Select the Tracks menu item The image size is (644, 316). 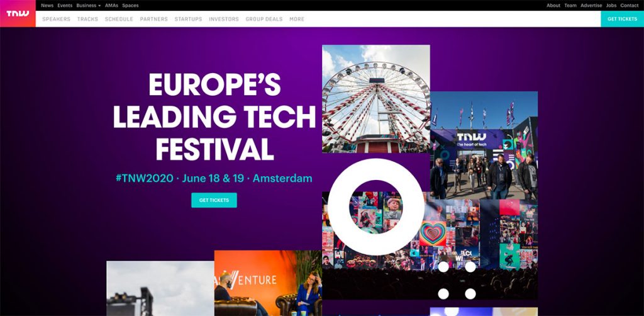point(87,19)
